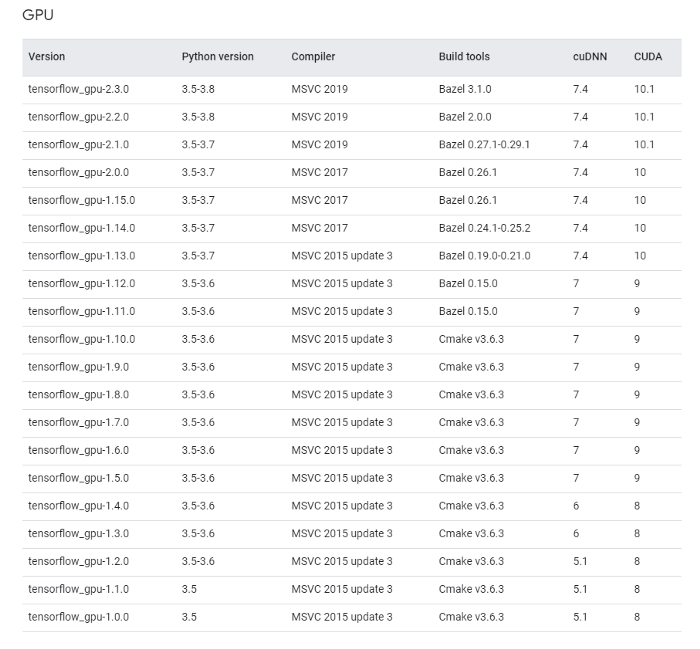Click the tensorflow_gpu-1.4.0 version cell

pyautogui.click(x=78, y=506)
